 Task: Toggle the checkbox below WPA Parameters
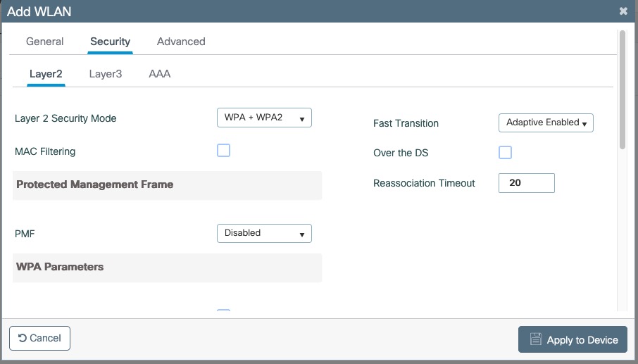[x=223, y=312]
